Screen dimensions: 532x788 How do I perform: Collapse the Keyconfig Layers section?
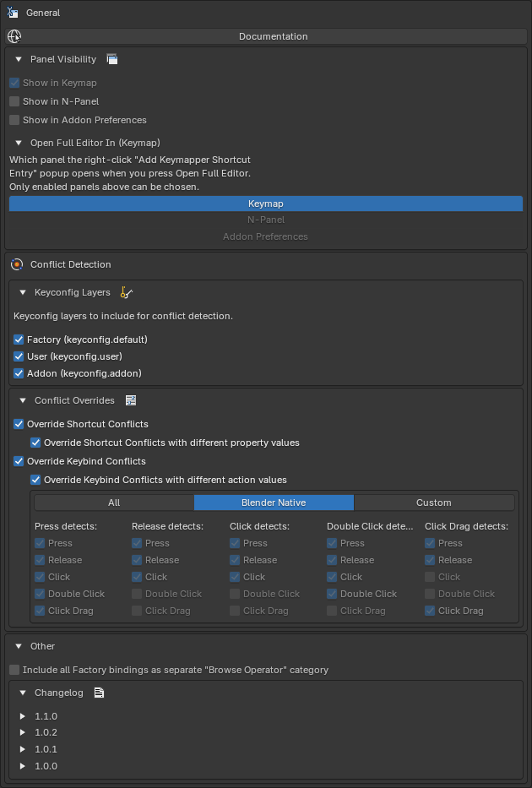(x=23, y=292)
